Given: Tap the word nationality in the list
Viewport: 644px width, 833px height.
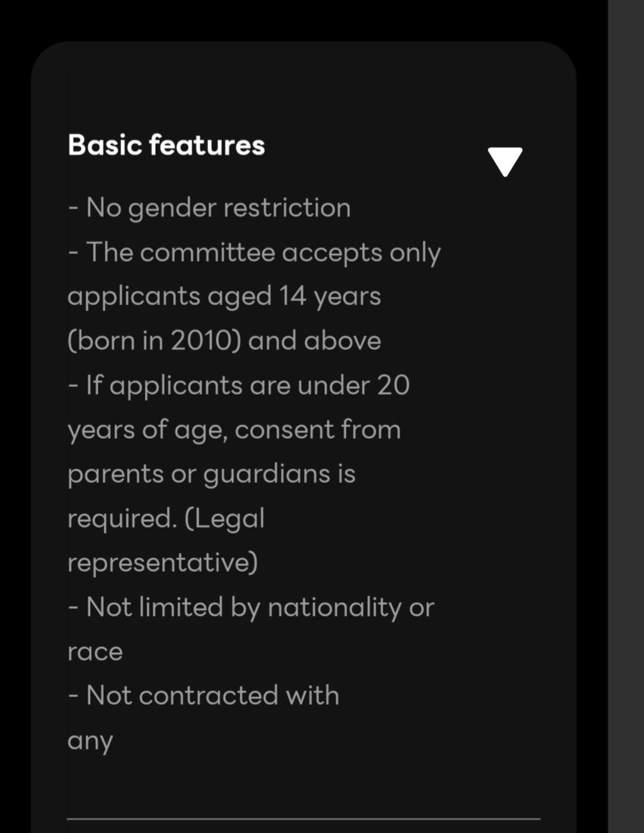Looking at the screenshot, I should pos(335,608).
